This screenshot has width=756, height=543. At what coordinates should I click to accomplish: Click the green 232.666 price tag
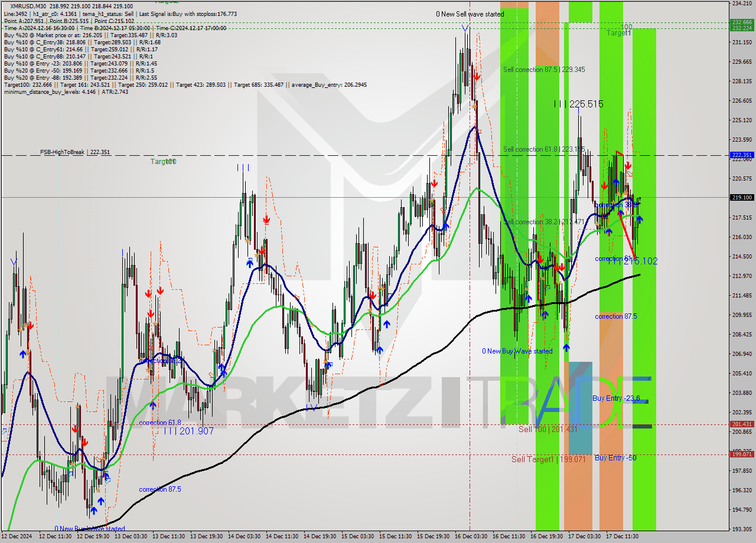click(741, 22)
